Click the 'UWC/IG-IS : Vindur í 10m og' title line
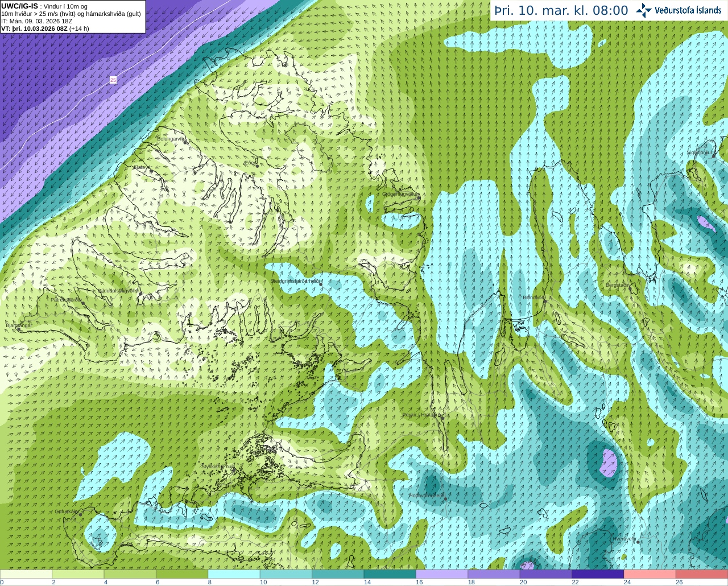728x586 pixels. 44,6
